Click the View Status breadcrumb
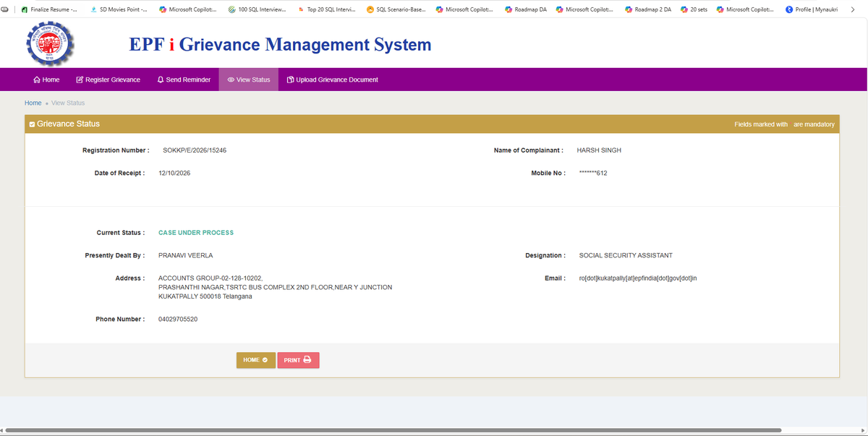The image size is (868, 436). tap(68, 103)
